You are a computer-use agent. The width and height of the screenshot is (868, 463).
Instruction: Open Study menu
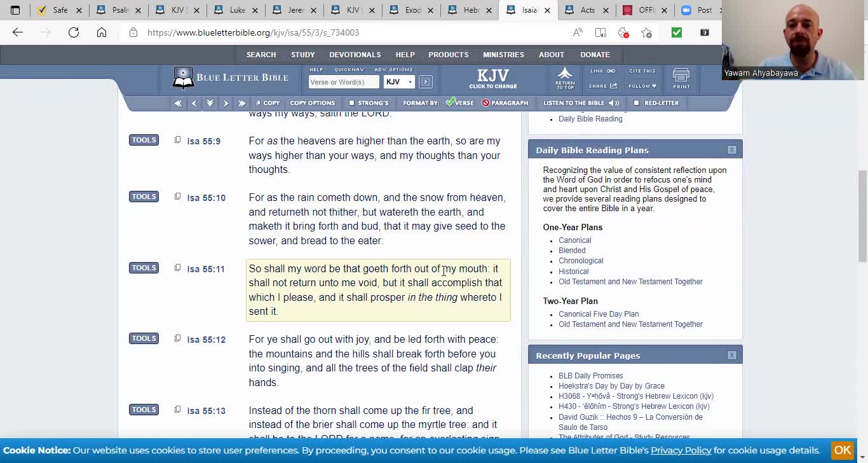point(303,55)
